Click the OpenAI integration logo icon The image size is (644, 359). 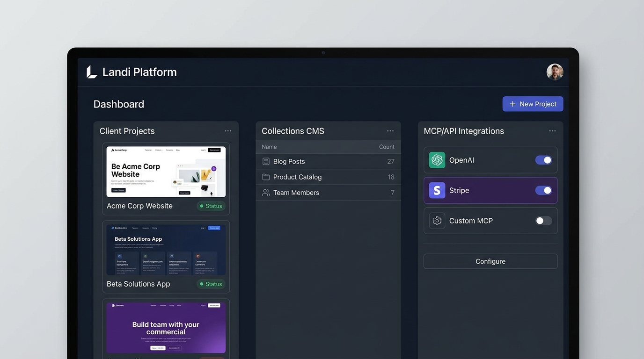pyautogui.click(x=437, y=160)
